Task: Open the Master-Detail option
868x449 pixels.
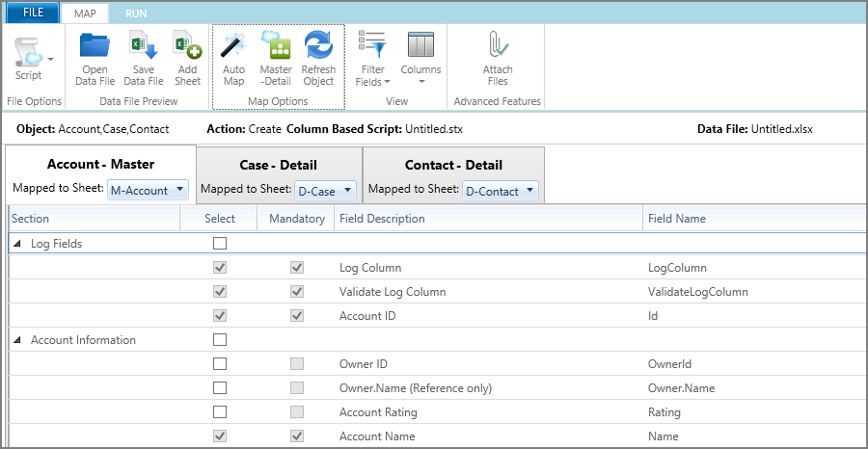Action: click(276, 45)
